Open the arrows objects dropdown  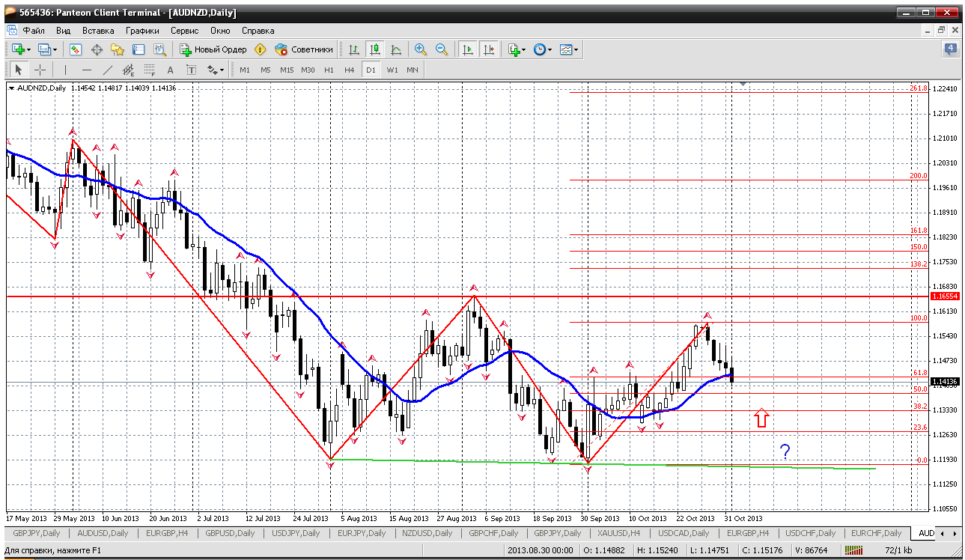216,70
